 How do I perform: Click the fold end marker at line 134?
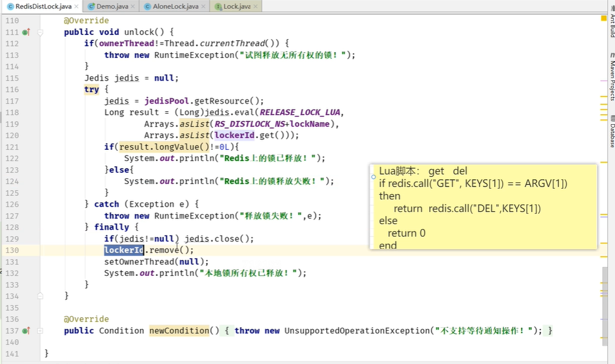(x=40, y=296)
